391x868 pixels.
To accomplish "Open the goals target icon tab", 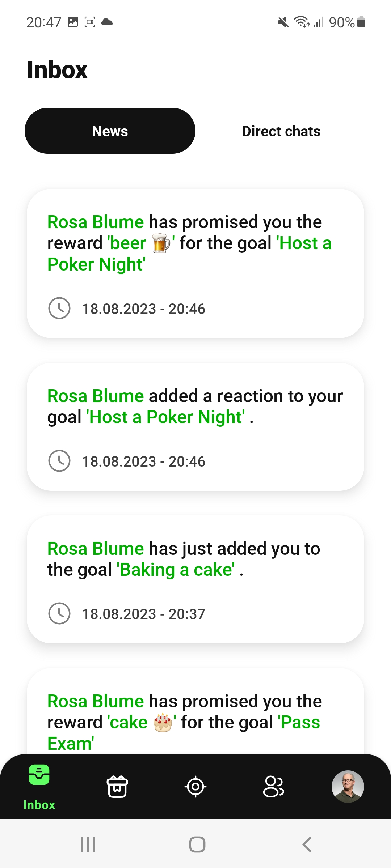I will tap(195, 787).
